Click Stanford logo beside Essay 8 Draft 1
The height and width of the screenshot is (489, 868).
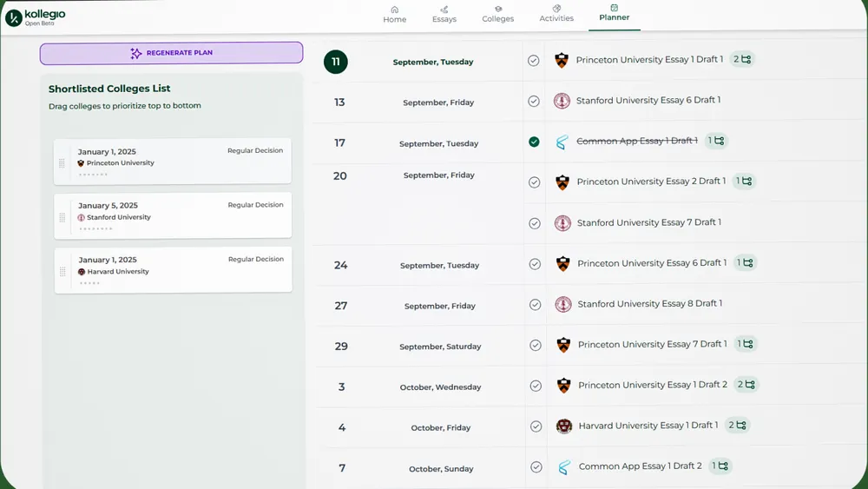click(x=563, y=304)
